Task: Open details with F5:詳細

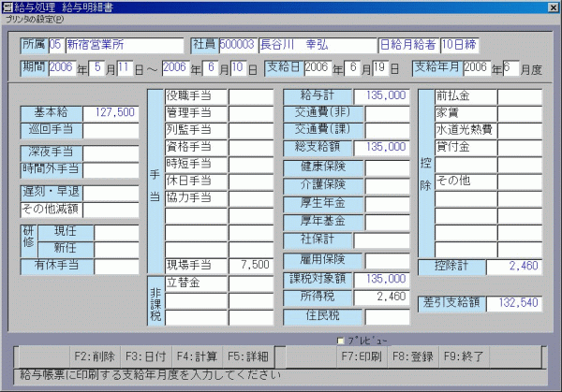Action: click(x=248, y=356)
